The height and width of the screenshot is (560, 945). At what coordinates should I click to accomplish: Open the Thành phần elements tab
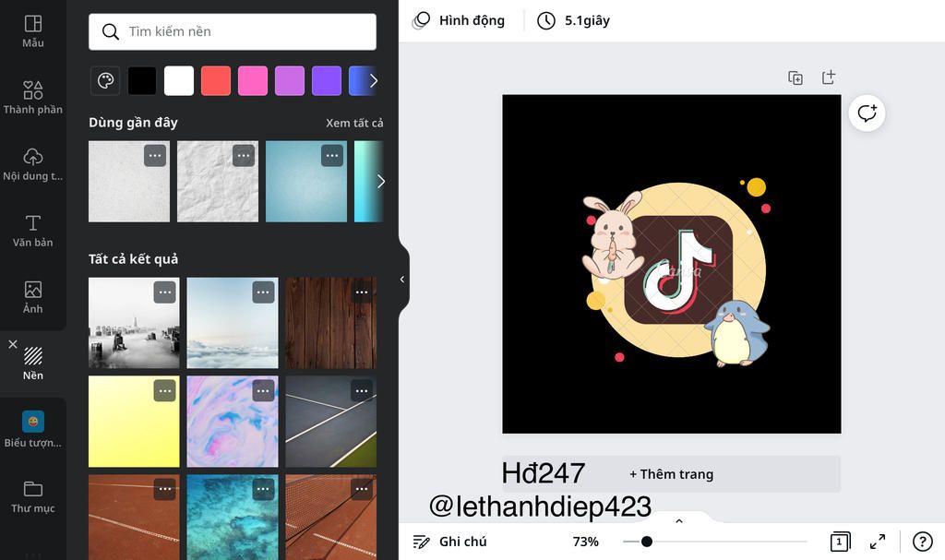click(32, 97)
